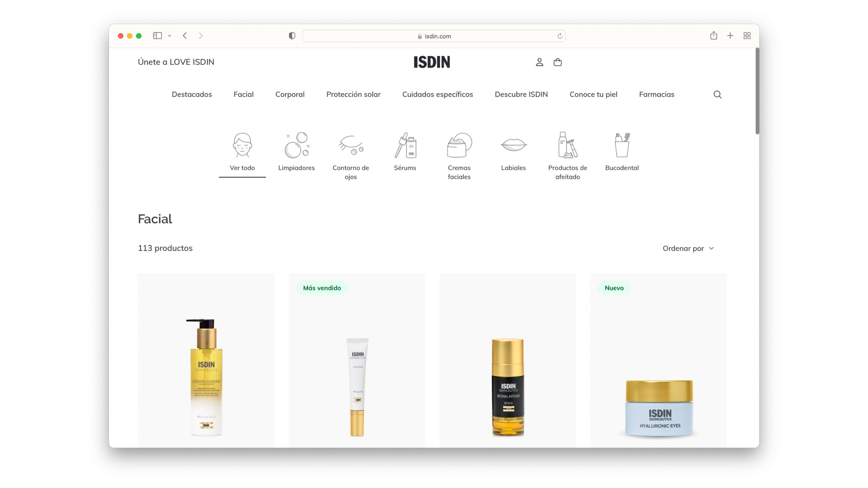Open the shopping bag icon
The width and height of the screenshot is (868, 488).
point(557,62)
